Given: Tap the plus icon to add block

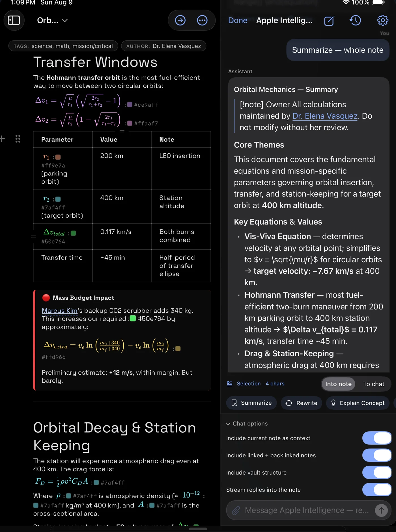Looking at the screenshot, I should click(3, 139).
